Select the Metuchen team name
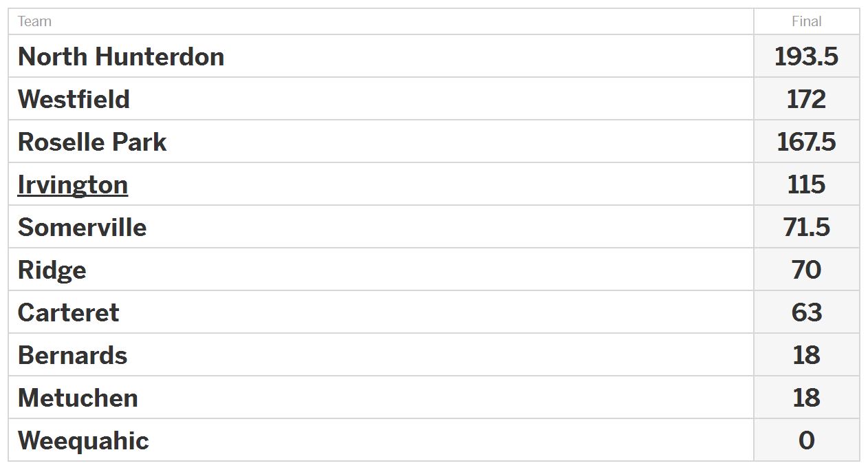This screenshot has height=470, width=868. click(x=78, y=398)
